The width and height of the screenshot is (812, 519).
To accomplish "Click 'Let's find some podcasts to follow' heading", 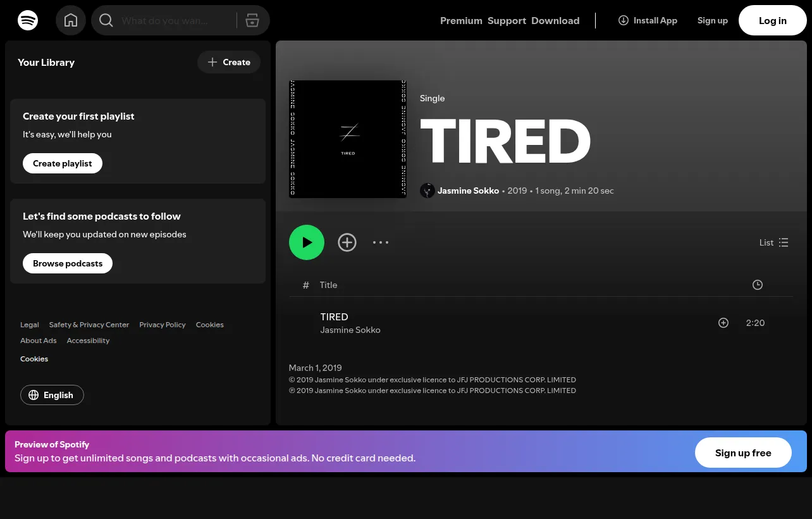I will coord(102,216).
